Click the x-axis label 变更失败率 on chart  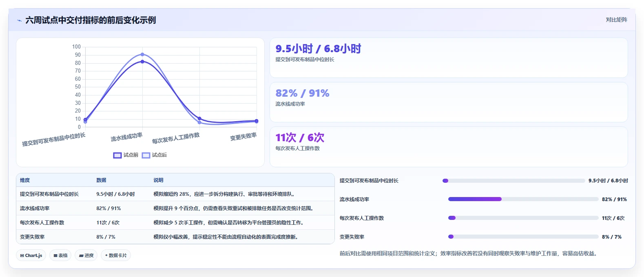[x=243, y=137]
